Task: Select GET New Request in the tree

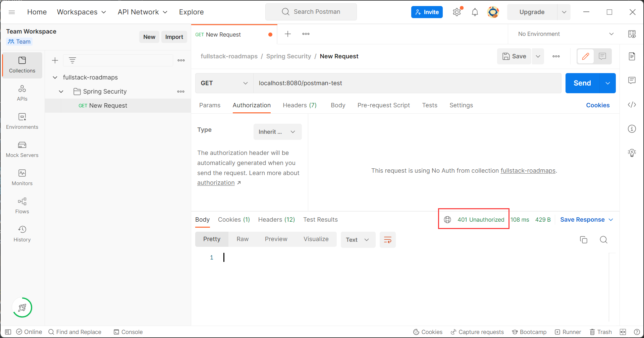Action: [x=117, y=106]
